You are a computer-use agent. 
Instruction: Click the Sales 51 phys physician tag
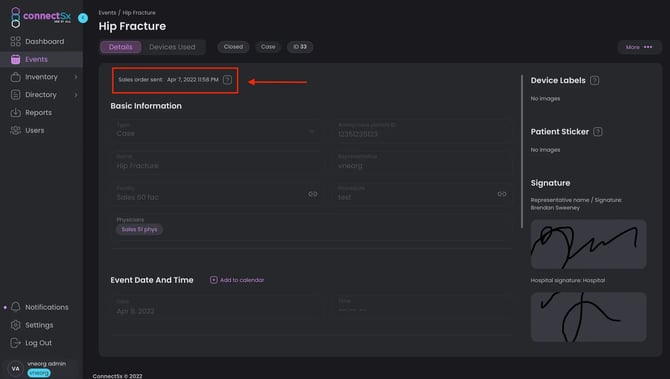point(139,229)
